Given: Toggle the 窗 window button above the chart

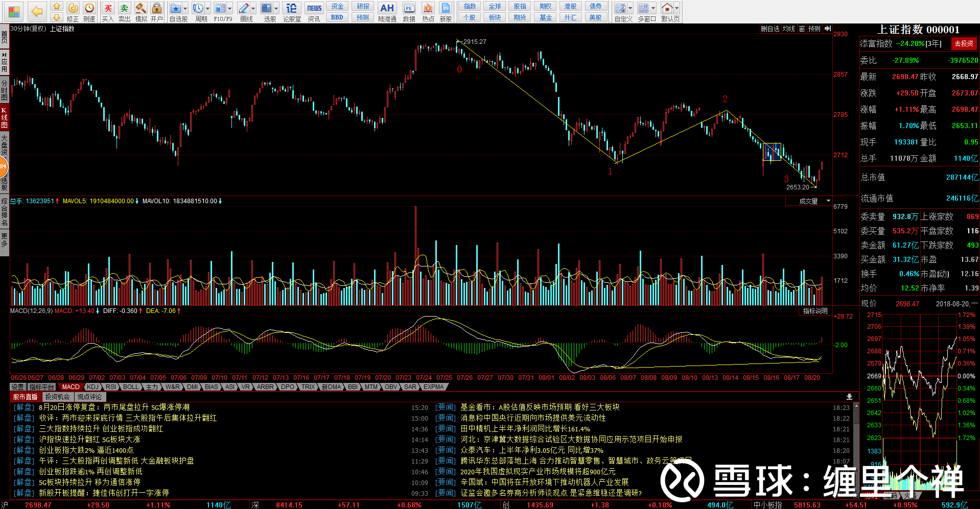Looking at the screenshot, I should click(802, 29).
